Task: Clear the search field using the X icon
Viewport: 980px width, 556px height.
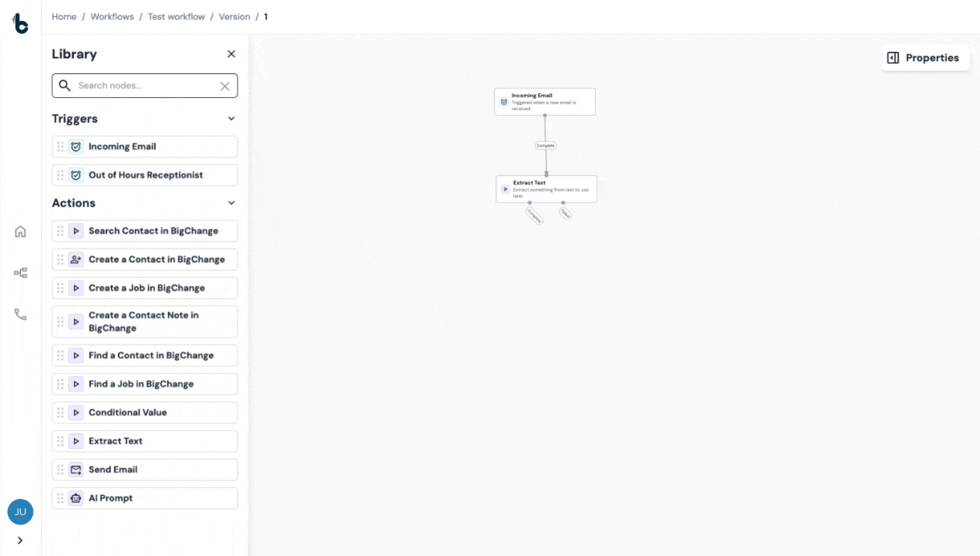Action: coord(225,85)
